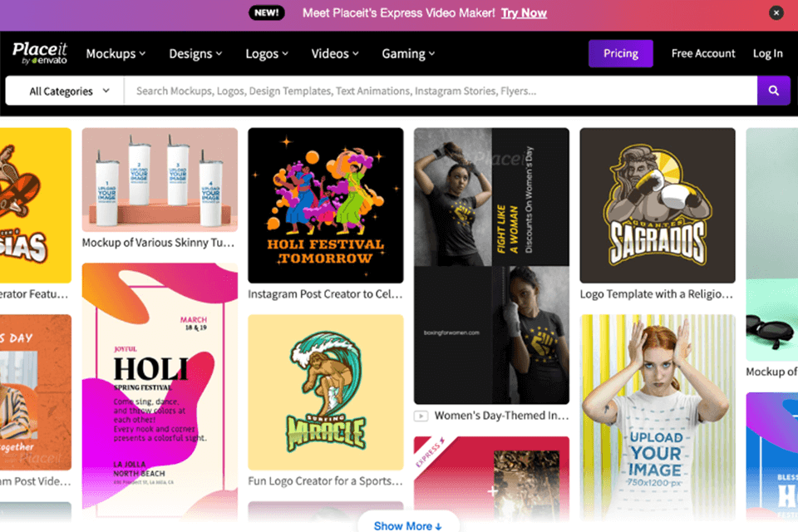Follow the Try Now link in the banner
This screenshot has height=532, width=798.
point(524,12)
